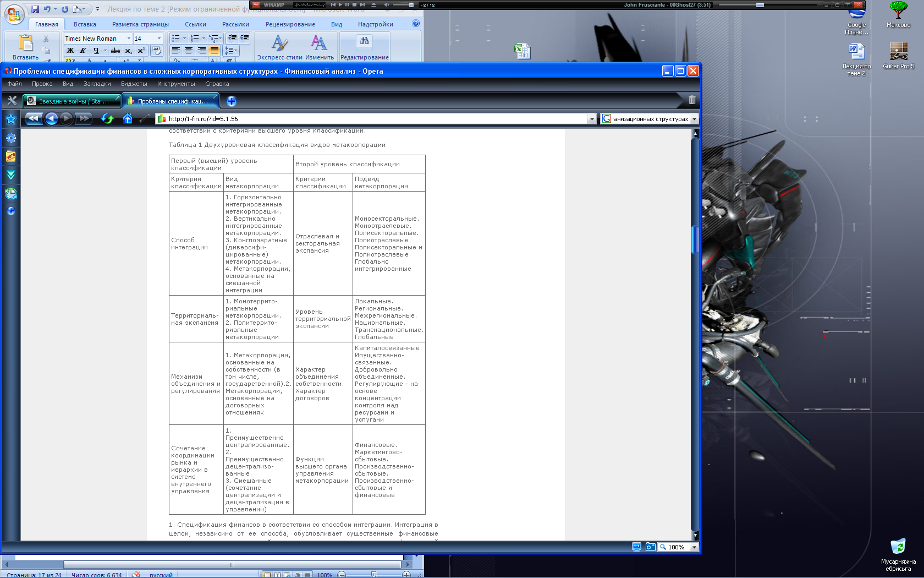Screen dimensions: 924x578
Task: Open Opera's Закладки menu
Action: click(x=97, y=84)
